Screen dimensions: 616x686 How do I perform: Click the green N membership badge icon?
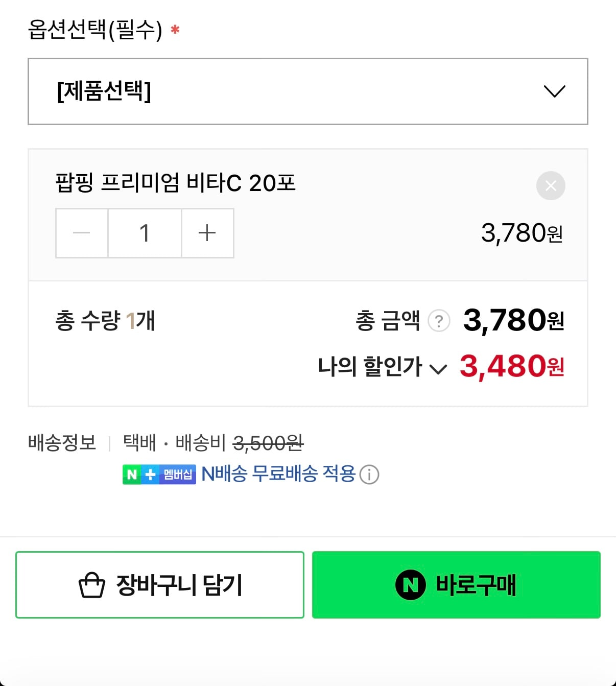click(x=132, y=474)
